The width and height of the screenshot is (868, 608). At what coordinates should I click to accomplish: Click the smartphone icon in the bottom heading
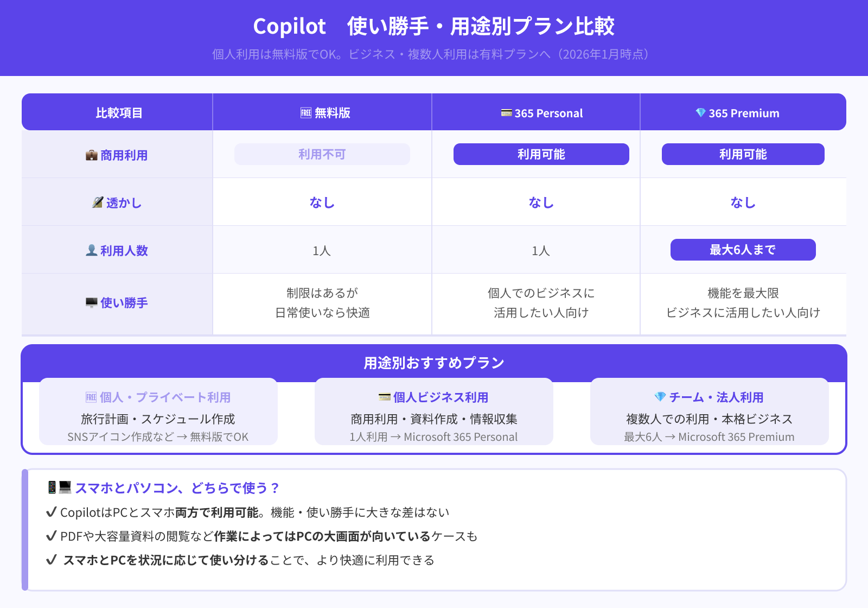(x=51, y=487)
